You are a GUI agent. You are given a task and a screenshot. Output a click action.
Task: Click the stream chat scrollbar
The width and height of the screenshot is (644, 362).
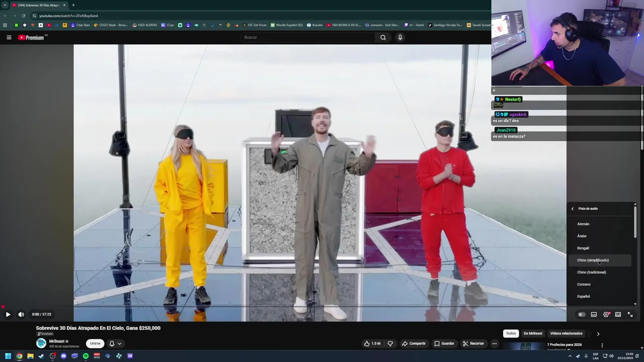click(642, 118)
